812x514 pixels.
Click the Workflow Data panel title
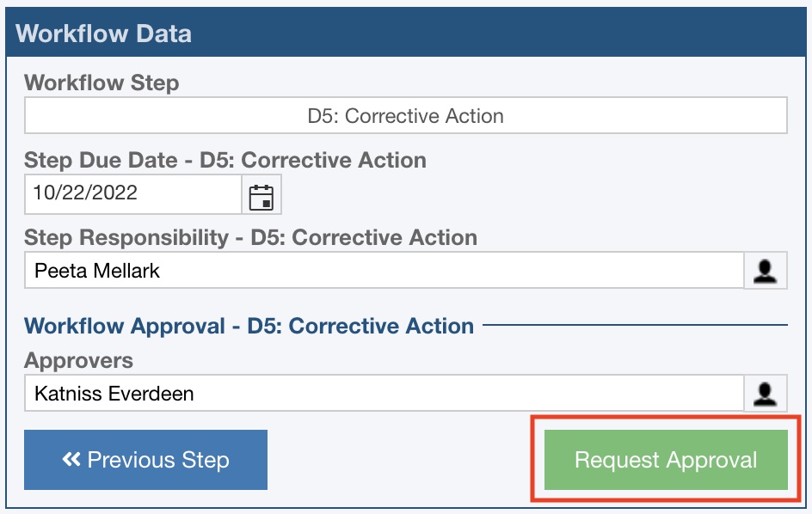(x=104, y=34)
